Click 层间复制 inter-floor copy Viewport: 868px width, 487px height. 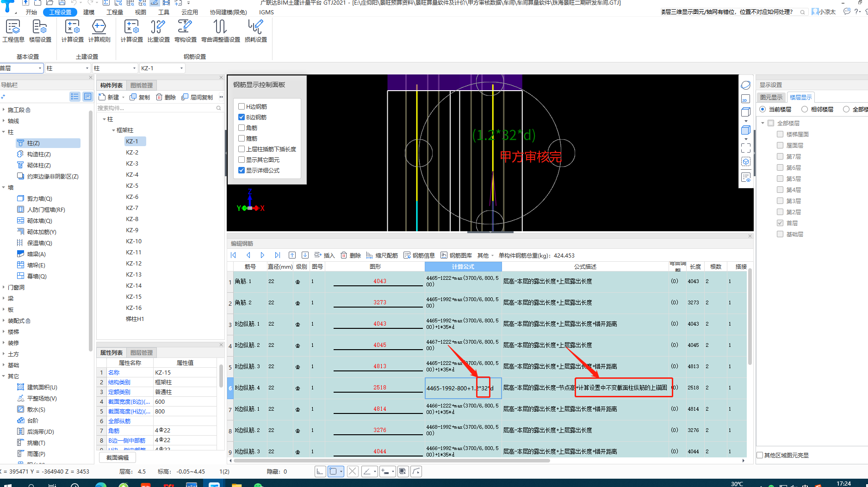pos(197,97)
